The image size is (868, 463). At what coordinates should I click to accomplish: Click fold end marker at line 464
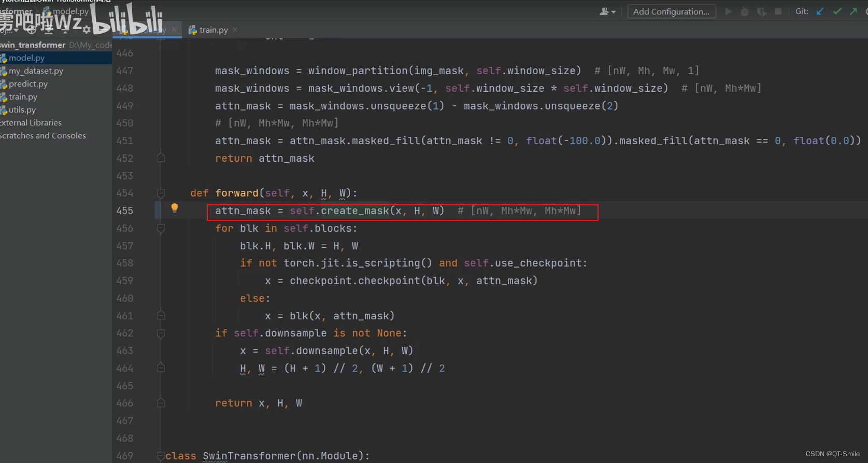coord(161,368)
